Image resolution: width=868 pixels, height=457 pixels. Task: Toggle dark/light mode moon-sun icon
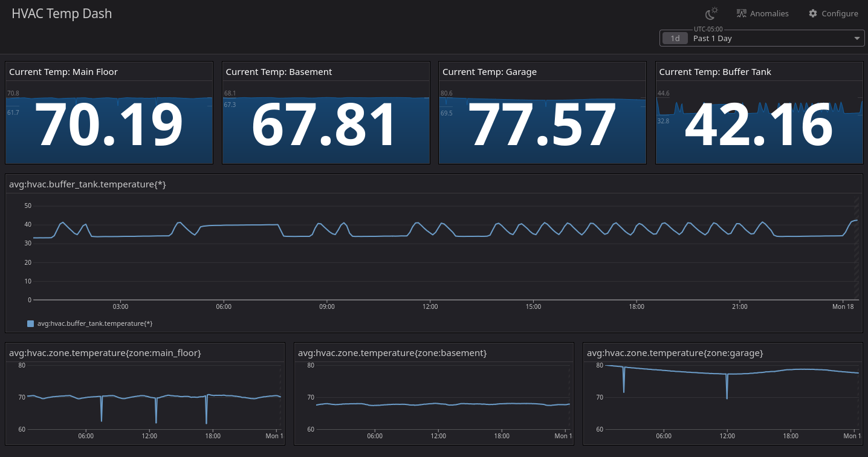[712, 13]
